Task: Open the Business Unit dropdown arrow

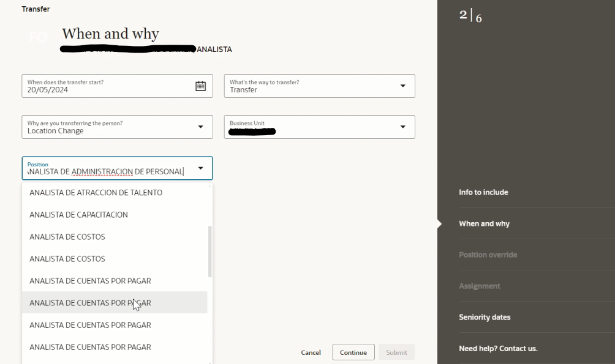Action: point(404,127)
